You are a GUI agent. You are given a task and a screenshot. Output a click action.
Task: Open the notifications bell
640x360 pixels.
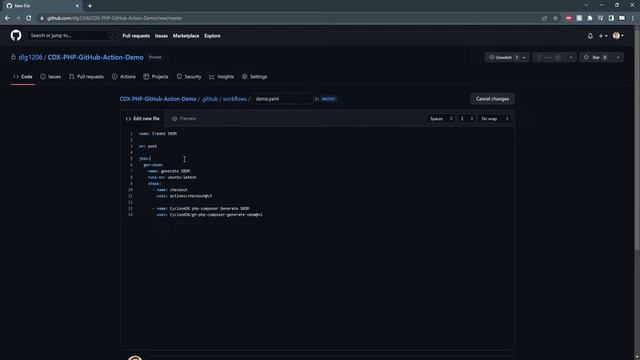click(590, 36)
